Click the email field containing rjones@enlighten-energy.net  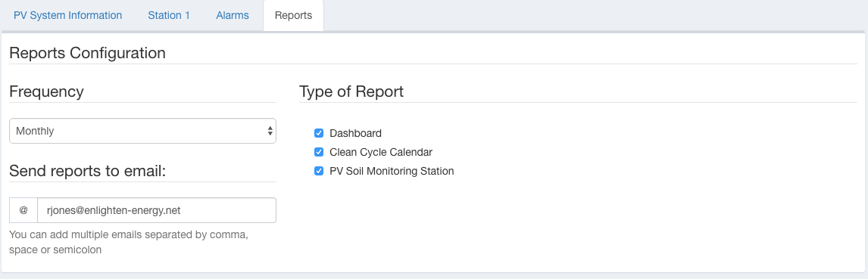[x=157, y=210]
